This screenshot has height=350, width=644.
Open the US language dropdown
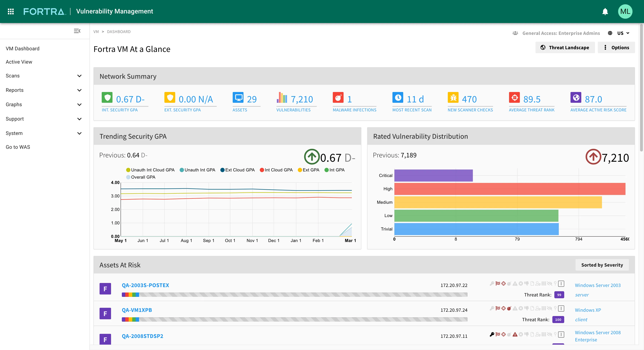622,33
